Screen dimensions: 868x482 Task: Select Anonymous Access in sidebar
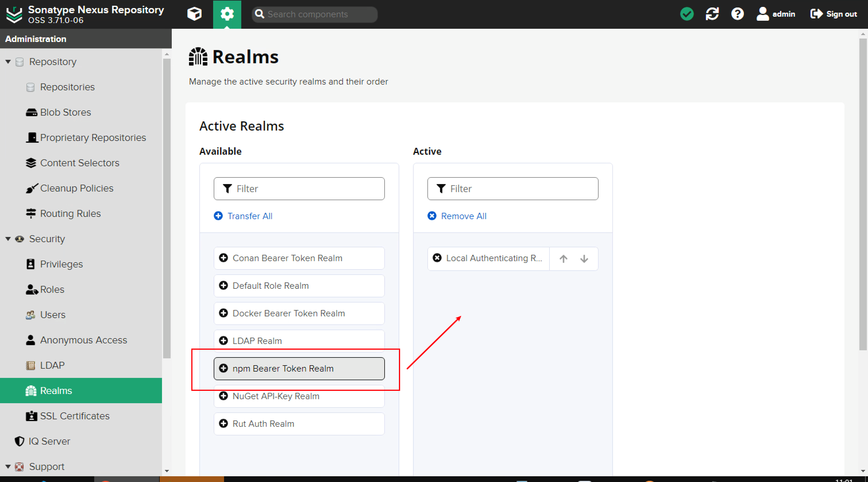83,340
